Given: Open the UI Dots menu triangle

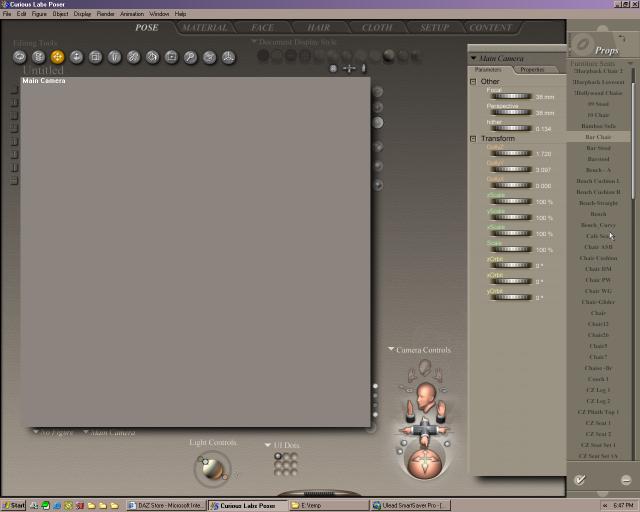Looking at the screenshot, I should point(268,445).
